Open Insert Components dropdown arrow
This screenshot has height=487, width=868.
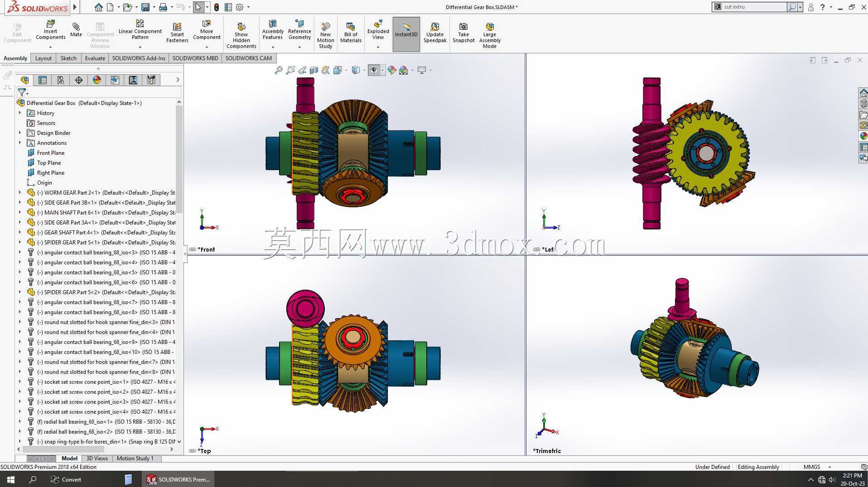[x=50, y=47]
